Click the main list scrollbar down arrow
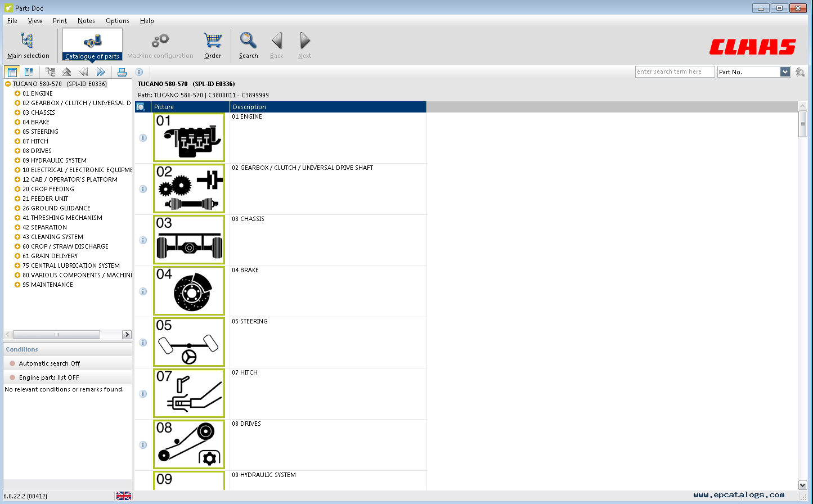813x504 pixels. tap(803, 485)
